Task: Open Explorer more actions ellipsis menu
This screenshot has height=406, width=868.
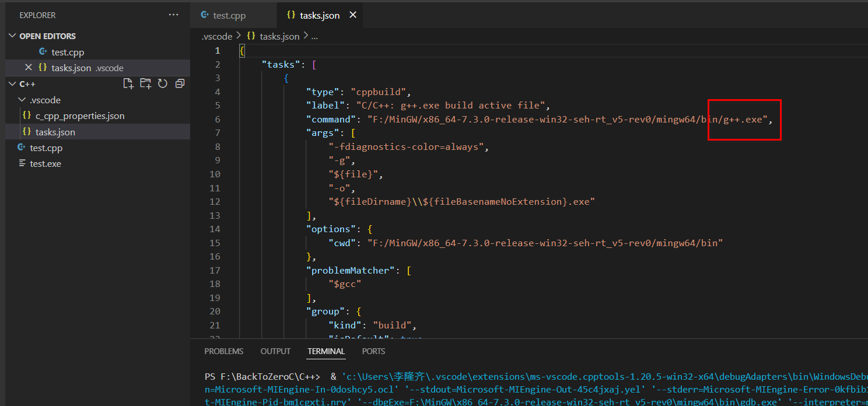Action: tap(174, 15)
